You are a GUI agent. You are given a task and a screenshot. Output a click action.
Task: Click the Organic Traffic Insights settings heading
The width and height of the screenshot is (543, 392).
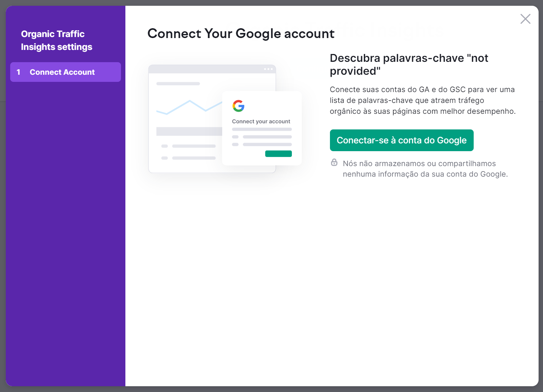(56, 40)
